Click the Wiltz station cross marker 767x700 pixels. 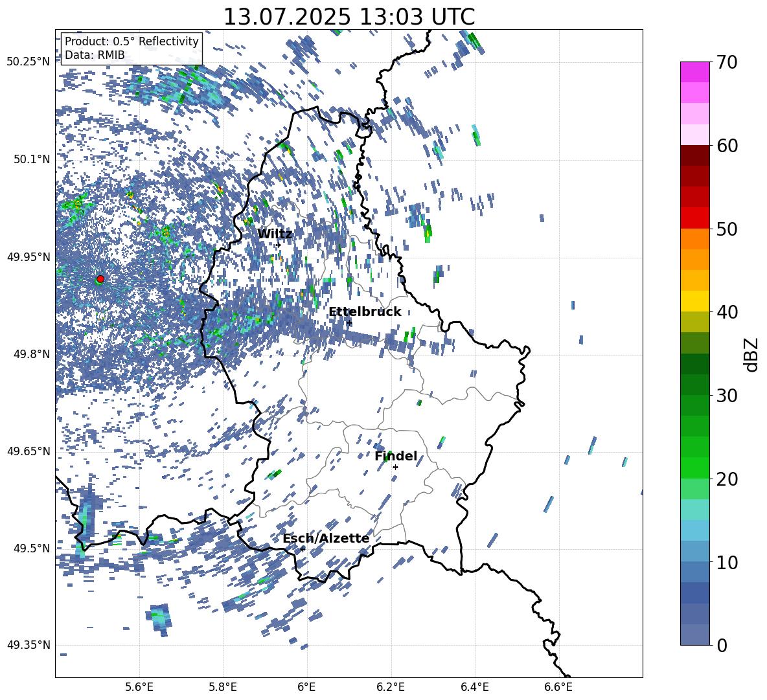(278, 245)
